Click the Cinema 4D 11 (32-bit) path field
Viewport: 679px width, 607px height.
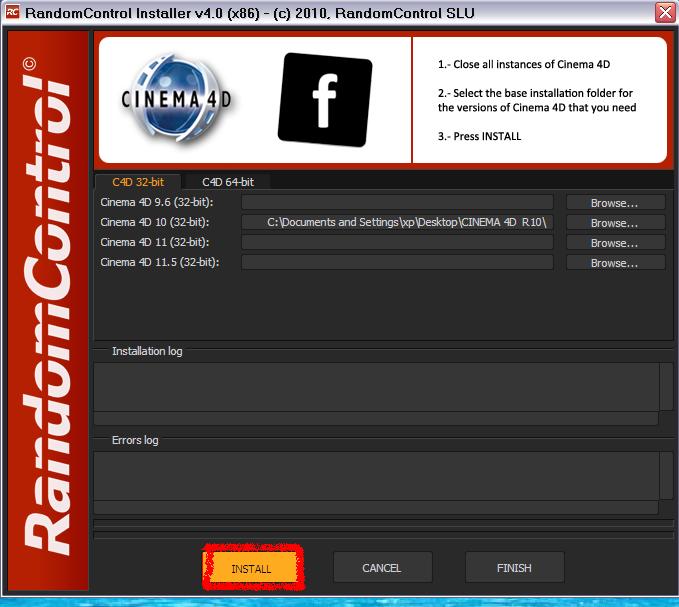coord(397,242)
